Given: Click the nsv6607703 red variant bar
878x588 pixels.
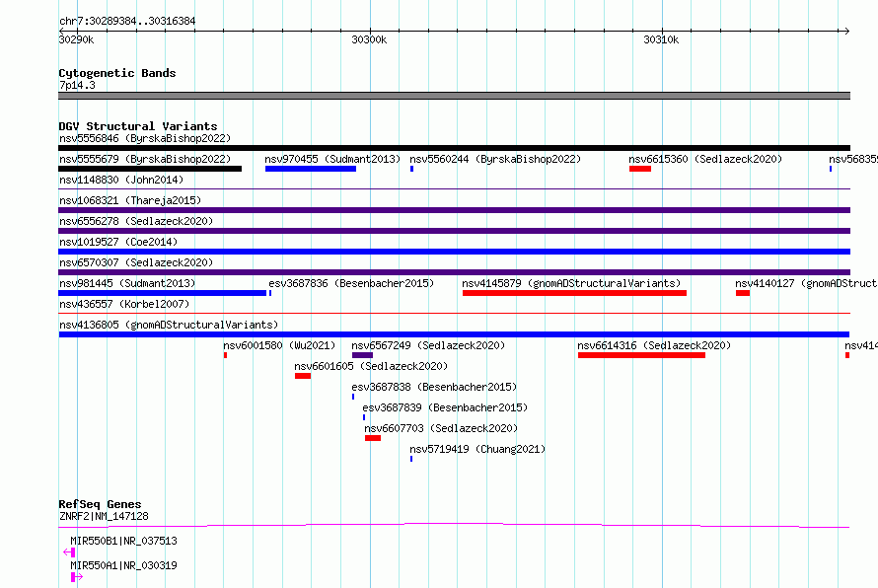Looking at the screenshot, I should pyautogui.click(x=373, y=438).
